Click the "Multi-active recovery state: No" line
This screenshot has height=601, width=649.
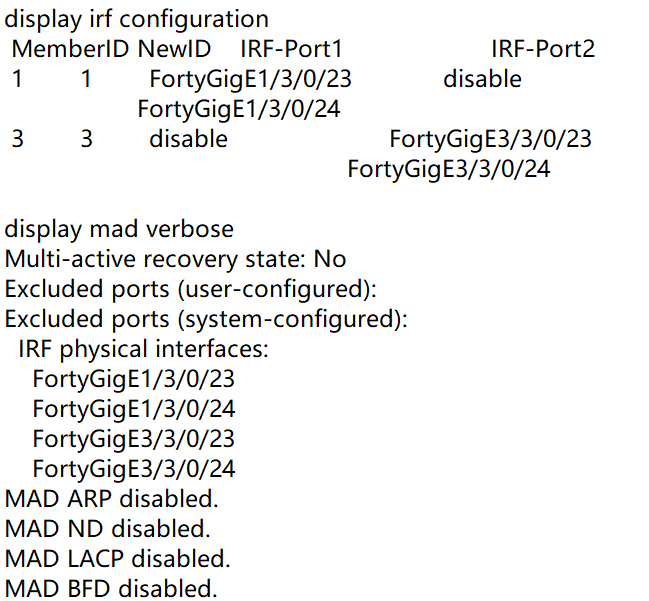(175, 259)
